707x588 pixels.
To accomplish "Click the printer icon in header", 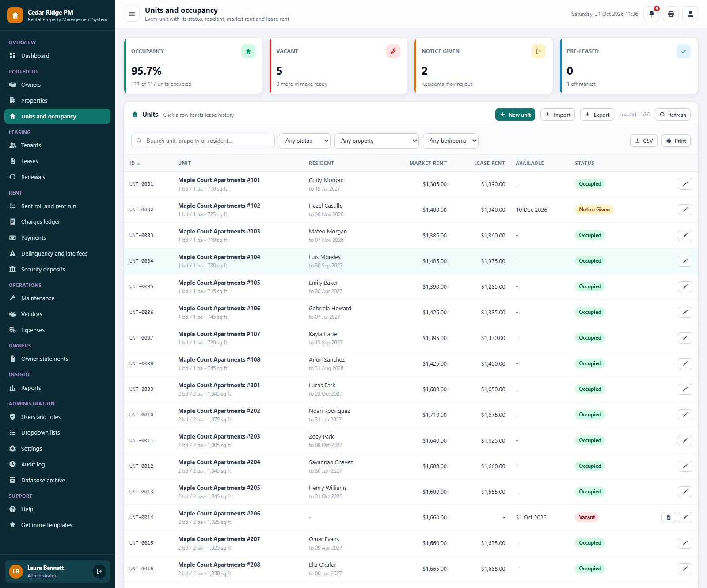I will (x=671, y=14).
